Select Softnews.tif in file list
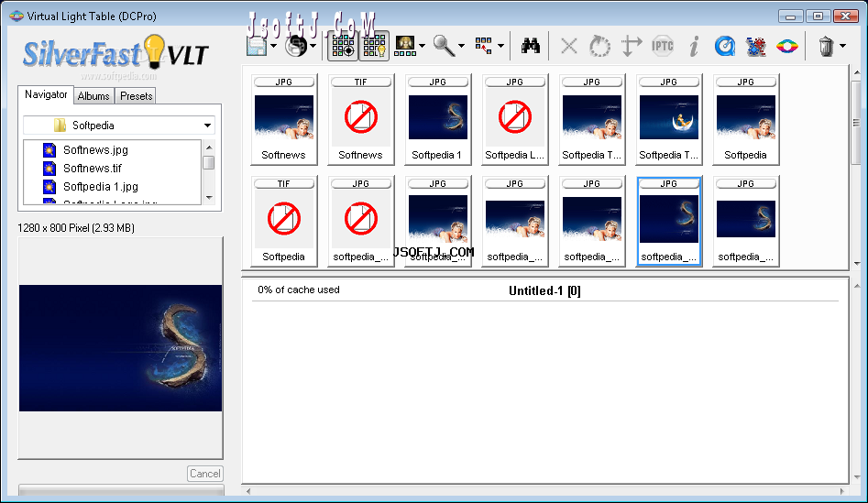The height and width of the screenshot is (503, 868). click(x=92, y=169)
